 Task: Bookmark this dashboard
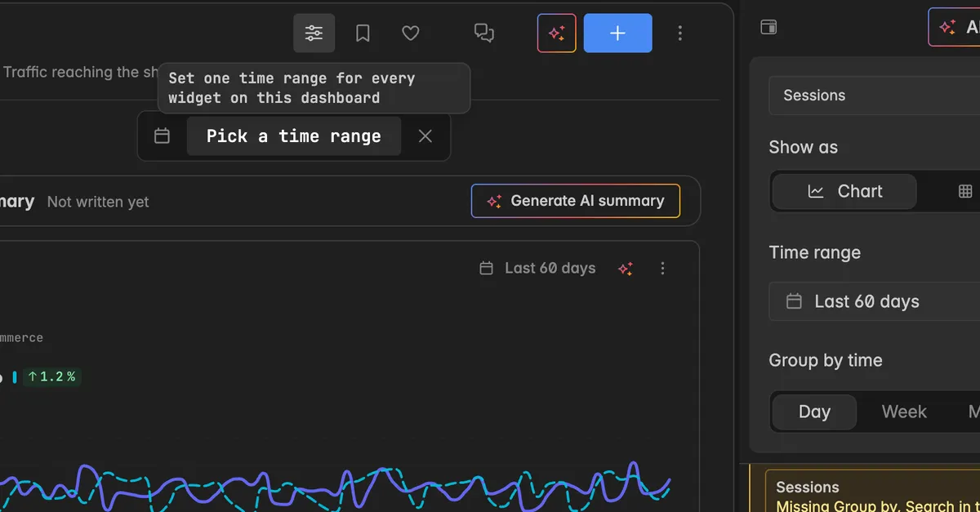coord(363,33)
